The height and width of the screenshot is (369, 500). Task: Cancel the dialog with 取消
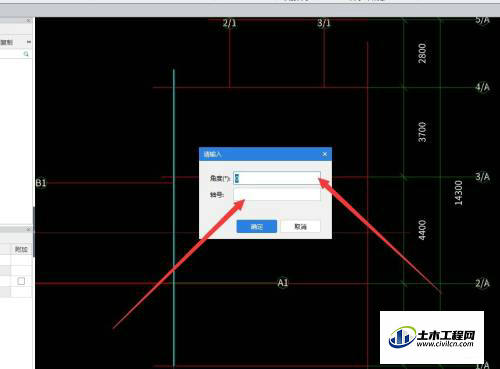[x=300, y=227]
